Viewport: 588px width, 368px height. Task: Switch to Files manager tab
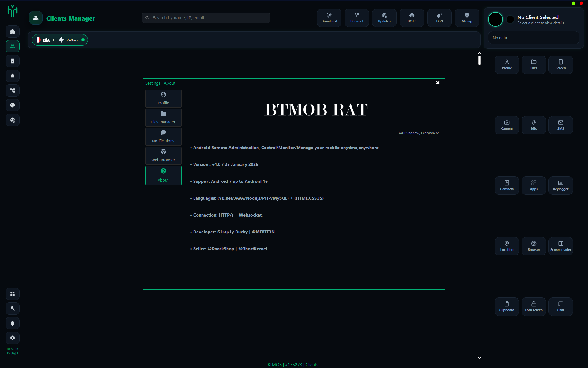coord(163,118)
